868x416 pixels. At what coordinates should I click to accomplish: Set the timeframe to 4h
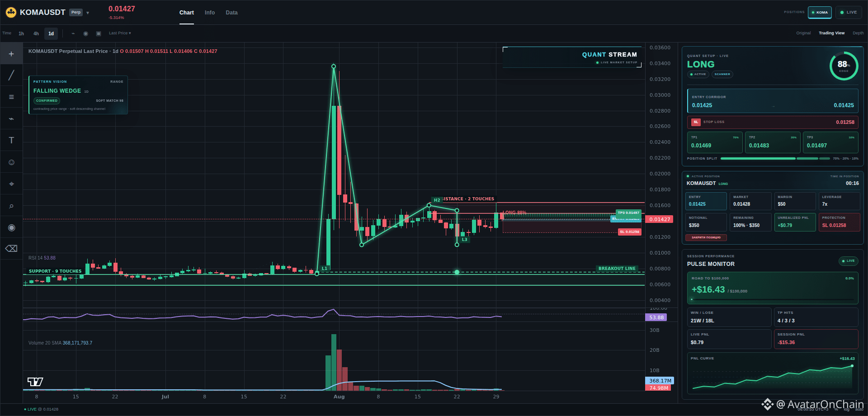pyautogui.click(x=36, y=33)
